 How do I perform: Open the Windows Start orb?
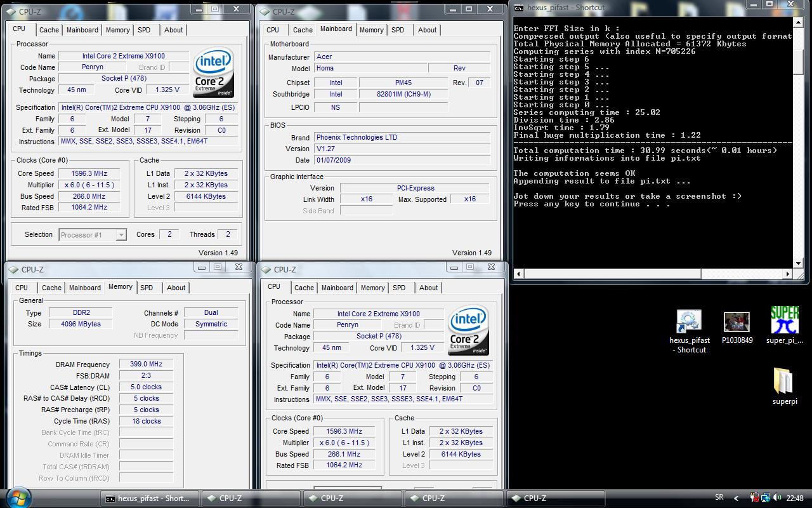click(x=17, y=498)
